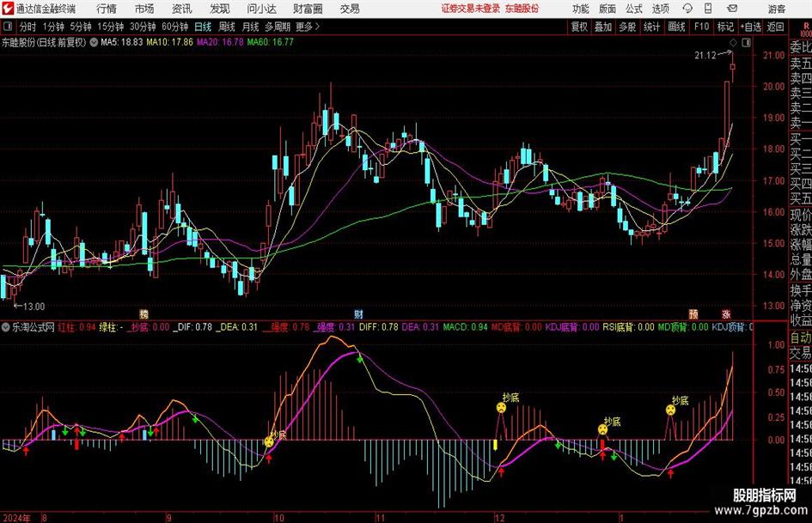Click the Tongdaxin red logo icon
Image resolution: width=812 pixels, height=523 pixels.
point(7,9)
